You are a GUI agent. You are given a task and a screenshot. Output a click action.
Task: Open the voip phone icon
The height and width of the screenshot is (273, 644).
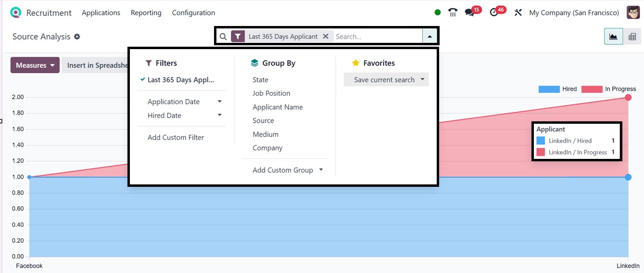(x=452, y=13)
